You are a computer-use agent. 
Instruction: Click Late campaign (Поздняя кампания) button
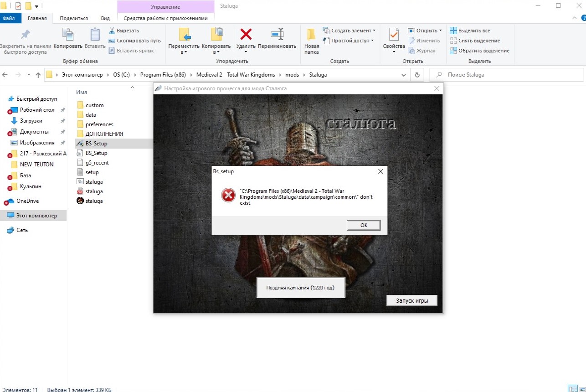pyautogui.click(x=301, y=288)
